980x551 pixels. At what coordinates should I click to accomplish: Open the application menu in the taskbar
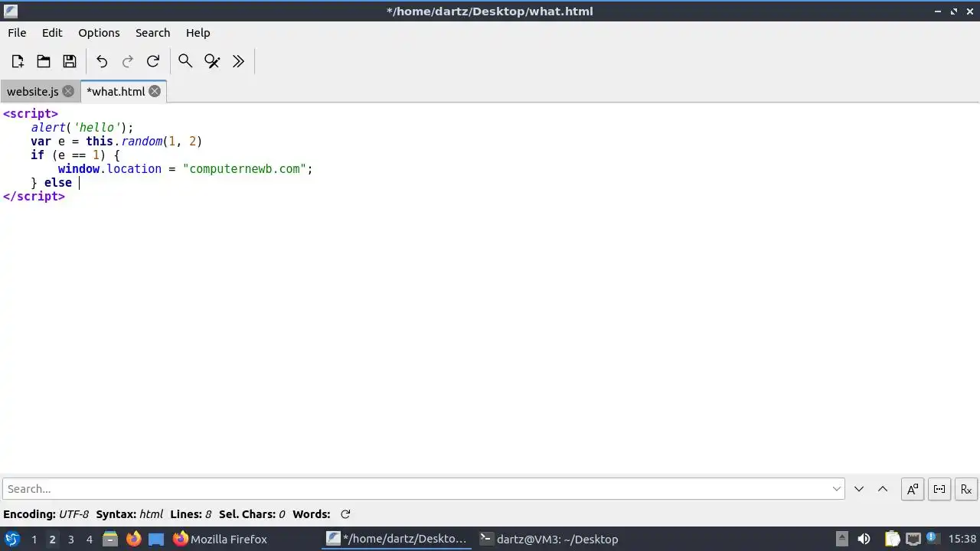[x=11, y=539]
